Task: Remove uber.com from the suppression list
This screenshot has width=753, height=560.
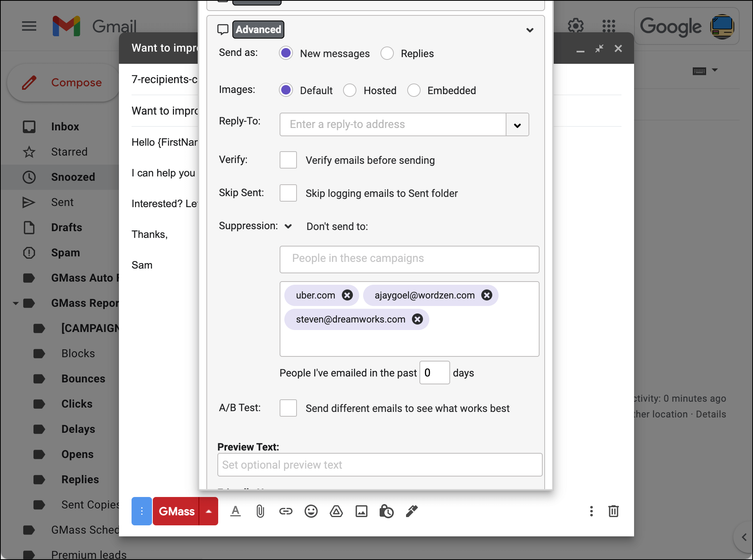Action: (x=347, y=295)
